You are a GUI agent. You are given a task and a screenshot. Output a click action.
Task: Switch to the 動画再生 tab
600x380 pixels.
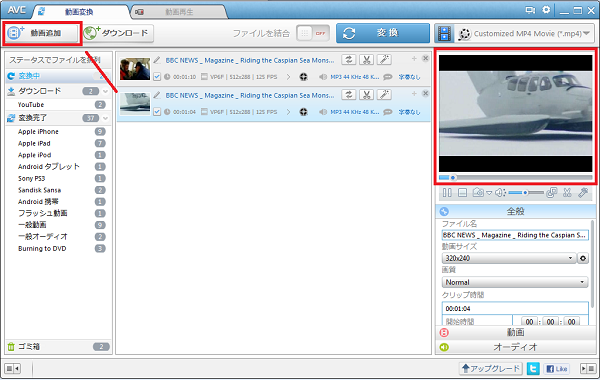click(x=179, y=12)
